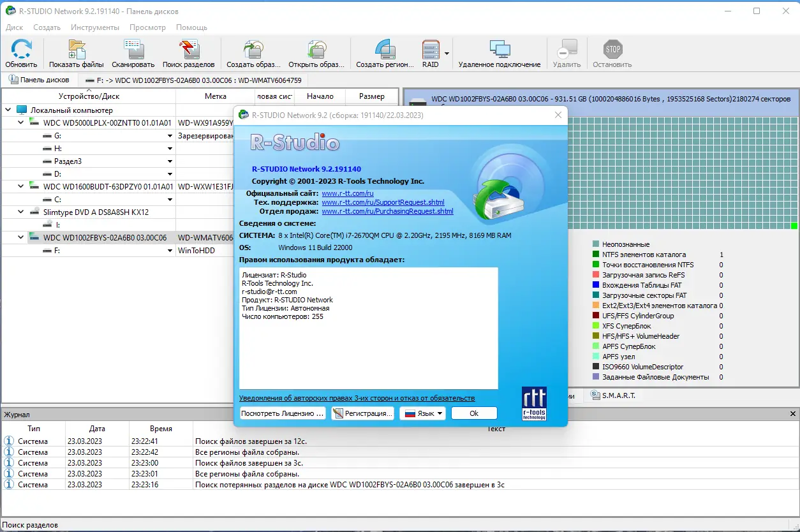The height and width of the screenshot is (532, 800).
Task: Click the Устройство/Диск column header
Action: pos(89,96)
